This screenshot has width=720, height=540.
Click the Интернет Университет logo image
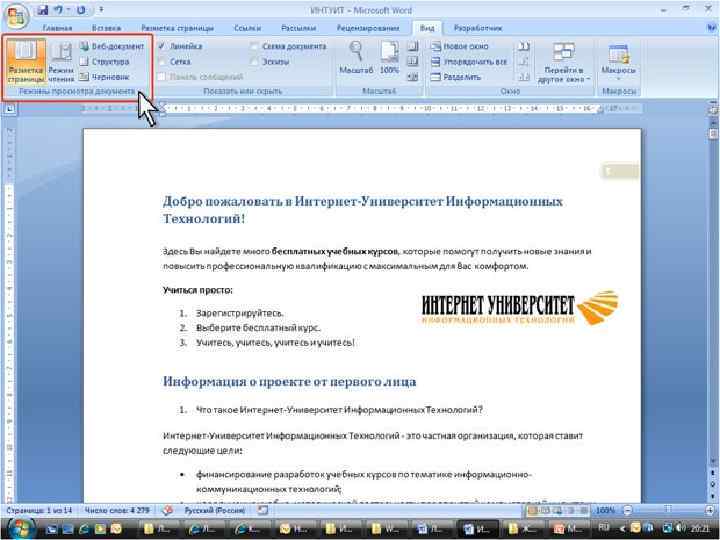coord(520,307)
